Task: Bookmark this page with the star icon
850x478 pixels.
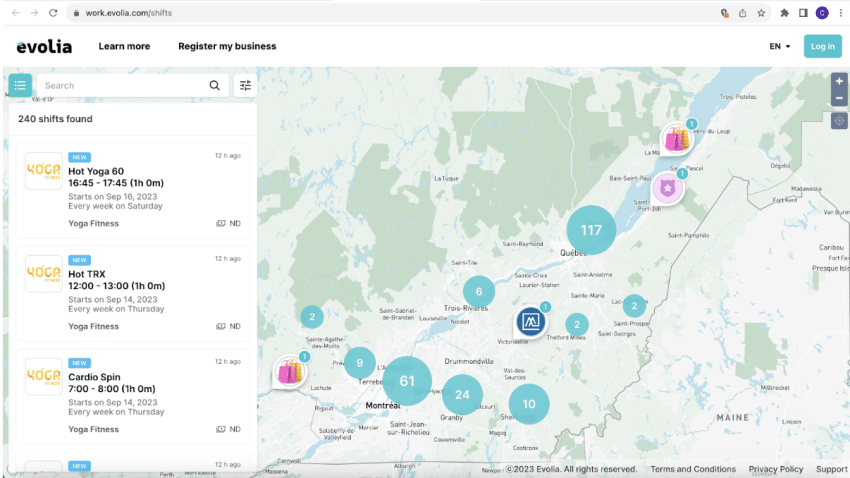Action: 761,13
